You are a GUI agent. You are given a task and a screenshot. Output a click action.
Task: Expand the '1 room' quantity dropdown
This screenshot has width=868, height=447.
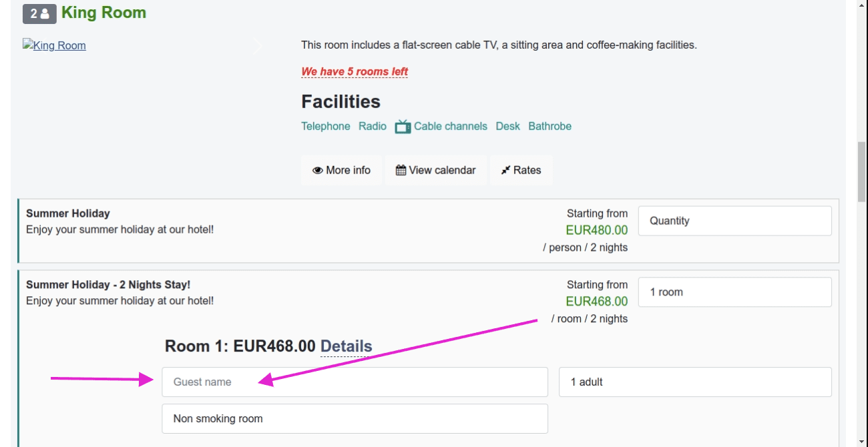click(734, 292)
